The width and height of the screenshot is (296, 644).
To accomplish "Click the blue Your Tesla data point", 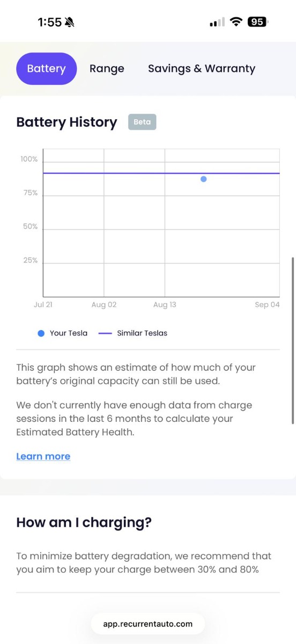I will pos(204,179).
